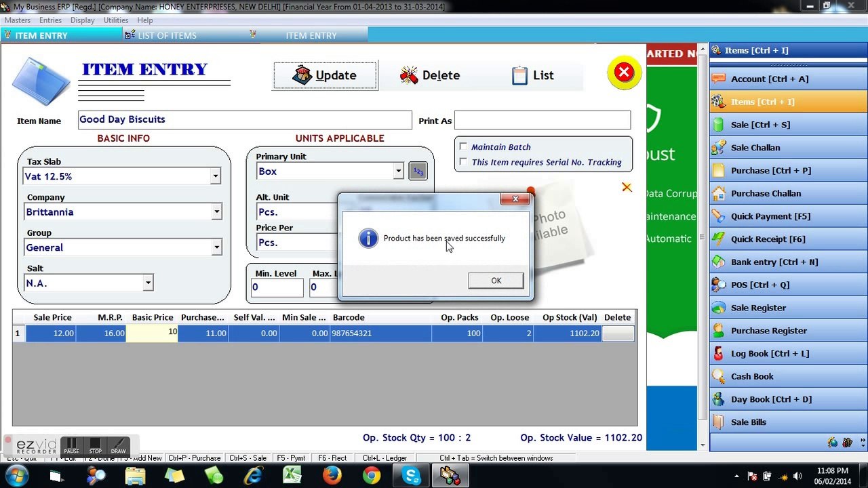Screen dimensions: 868x488
Task: Open the Masters menu
Action: (17, 20)
